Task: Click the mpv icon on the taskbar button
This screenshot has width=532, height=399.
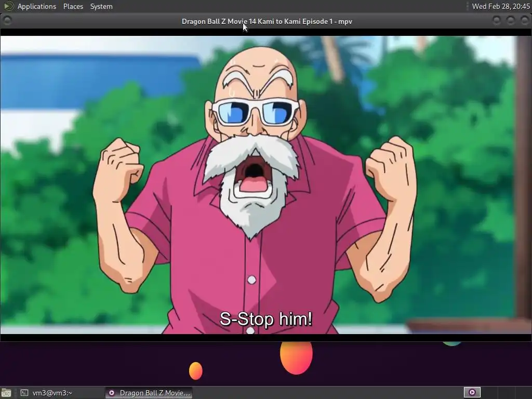Action: 111,393
